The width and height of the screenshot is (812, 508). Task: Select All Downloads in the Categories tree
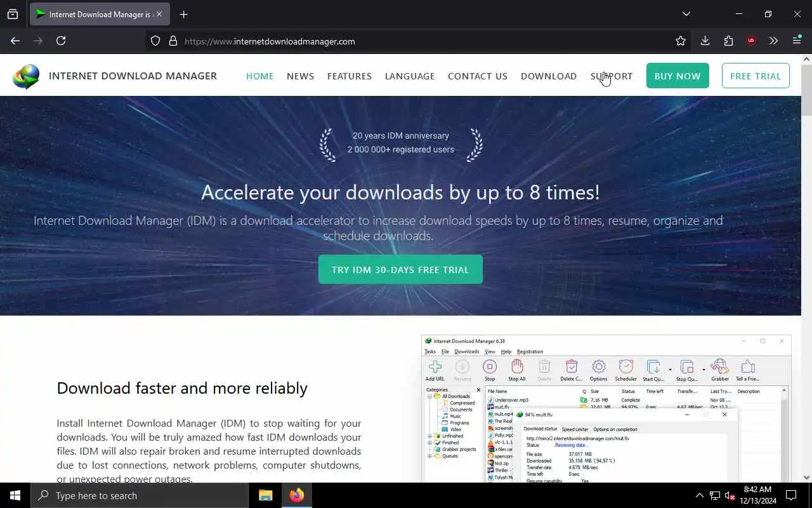(456, 396)
